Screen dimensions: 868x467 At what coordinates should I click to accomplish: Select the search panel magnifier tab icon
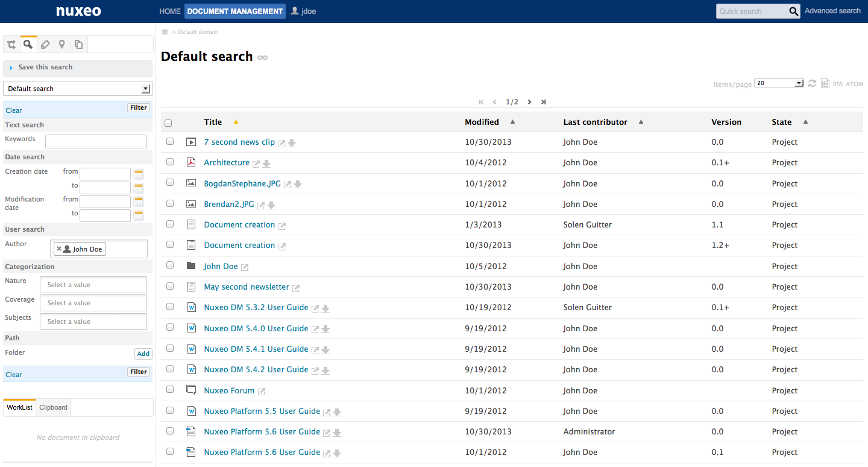click(x=28, y=44)
